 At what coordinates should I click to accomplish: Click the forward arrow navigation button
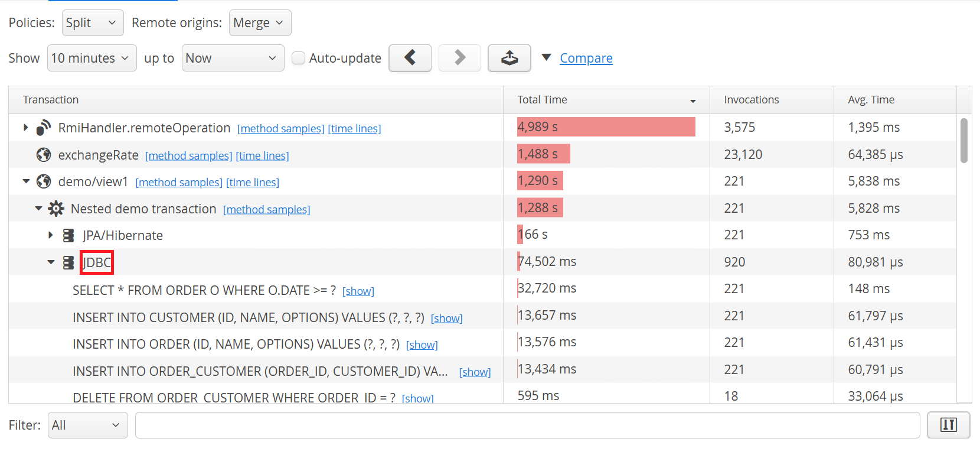[x=459, y=58]
